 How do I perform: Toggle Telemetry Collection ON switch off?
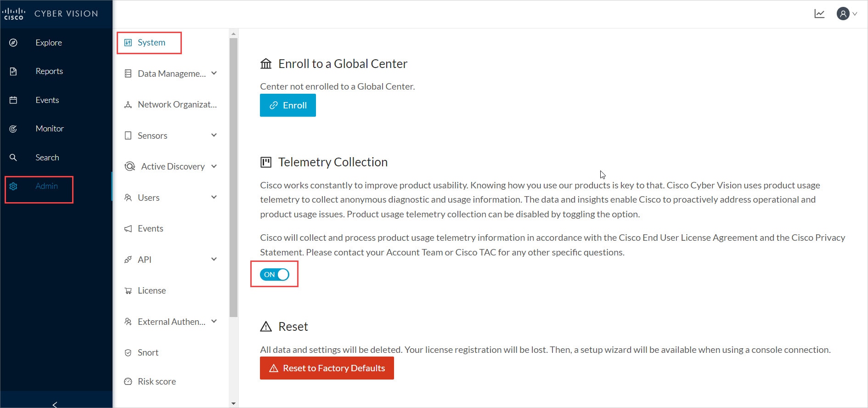(275, 274)
